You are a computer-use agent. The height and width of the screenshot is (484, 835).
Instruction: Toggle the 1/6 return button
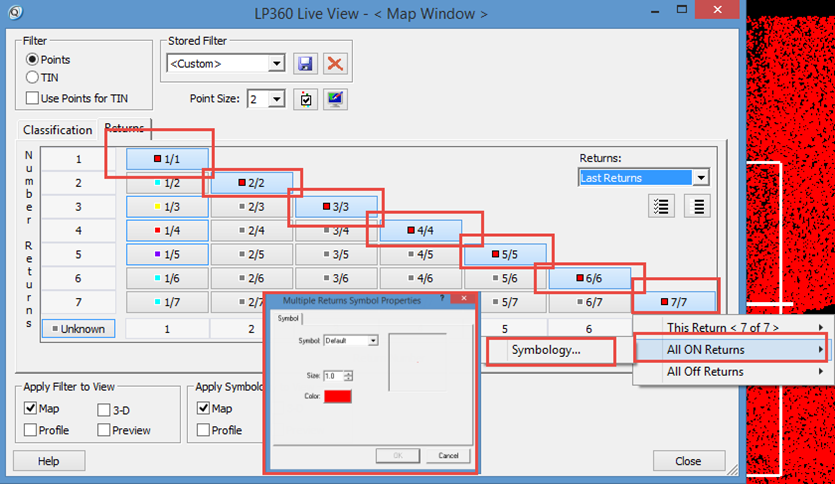pyautogui.click(x=167, y=278)
